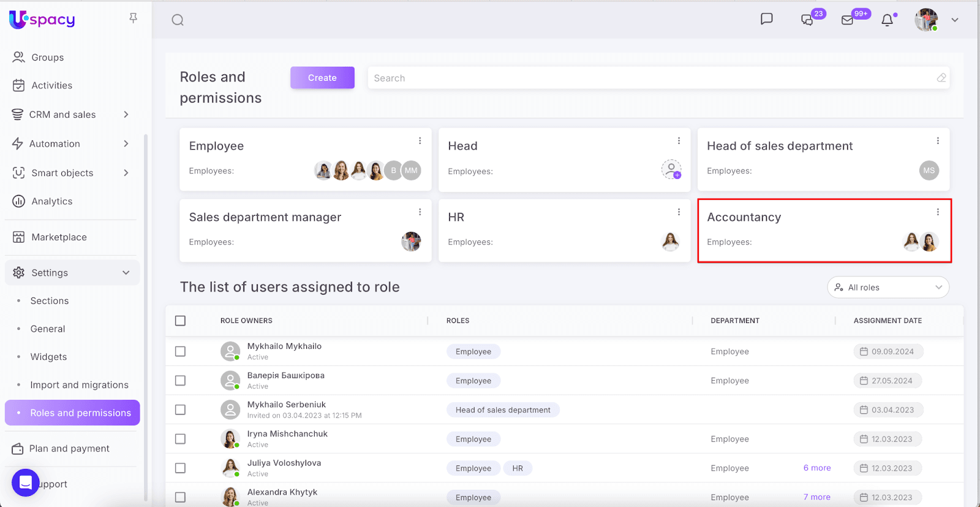
Task: Open the notifications bell
Action: 887,20
